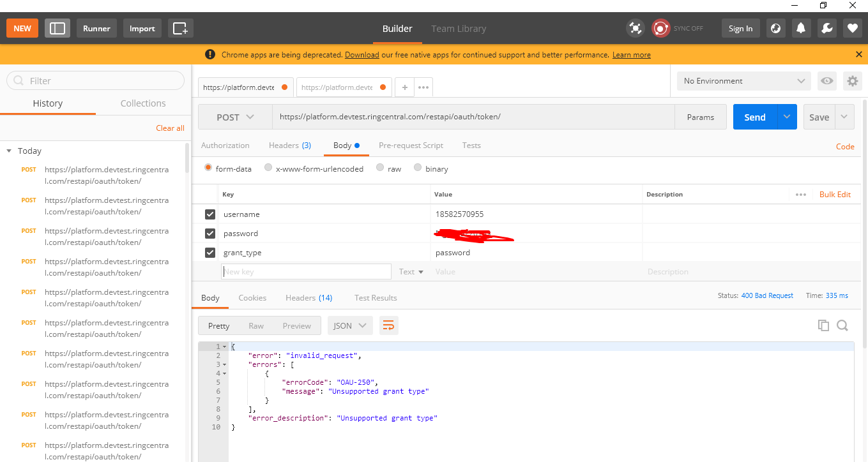Open the Runner button
This screenshot has height=462, width=868.
click(96, 28)
